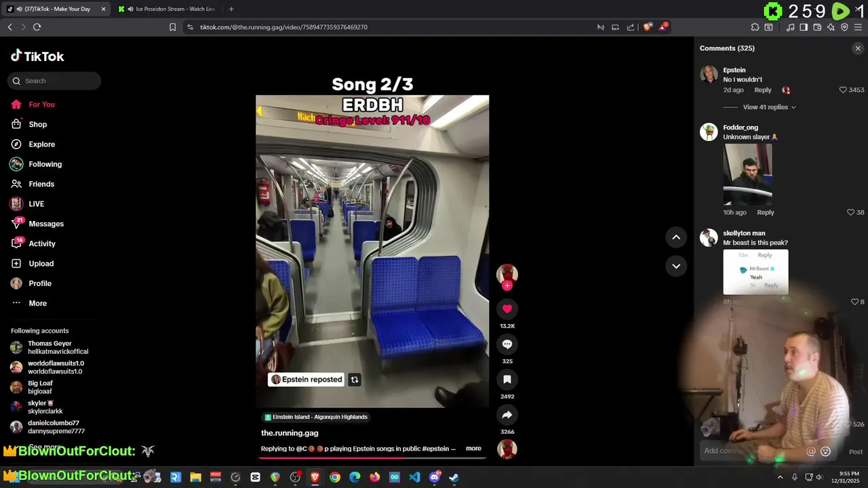Open the spinning sound disc
Image resolution: width=868 pixels, height=488 pixels.
(507, 449)
